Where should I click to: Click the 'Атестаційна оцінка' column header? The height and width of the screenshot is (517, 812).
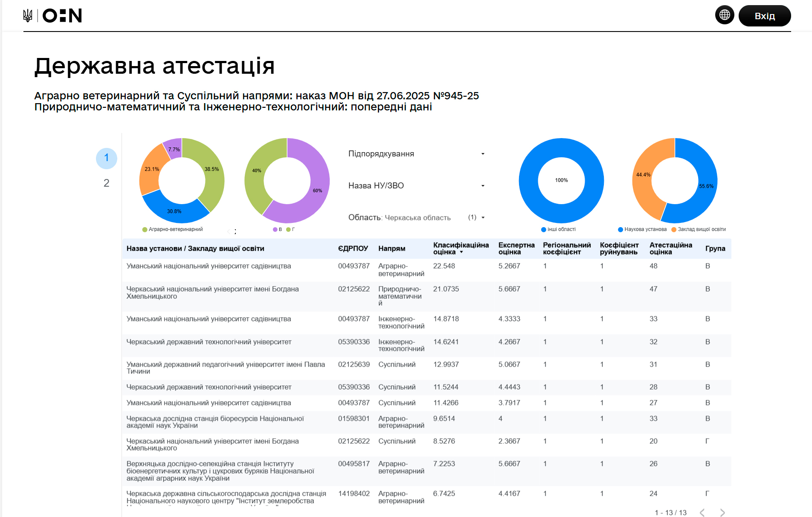[x=670, y=248]
